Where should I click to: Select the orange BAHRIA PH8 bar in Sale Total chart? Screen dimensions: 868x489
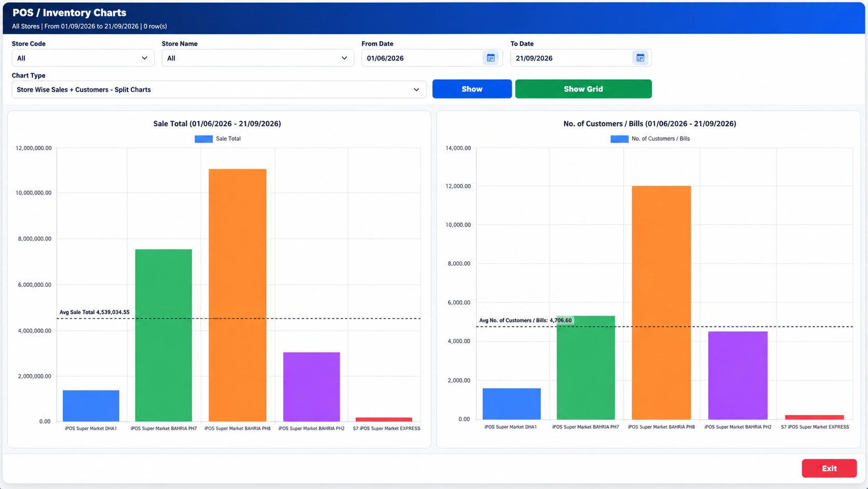click(237, 295)
